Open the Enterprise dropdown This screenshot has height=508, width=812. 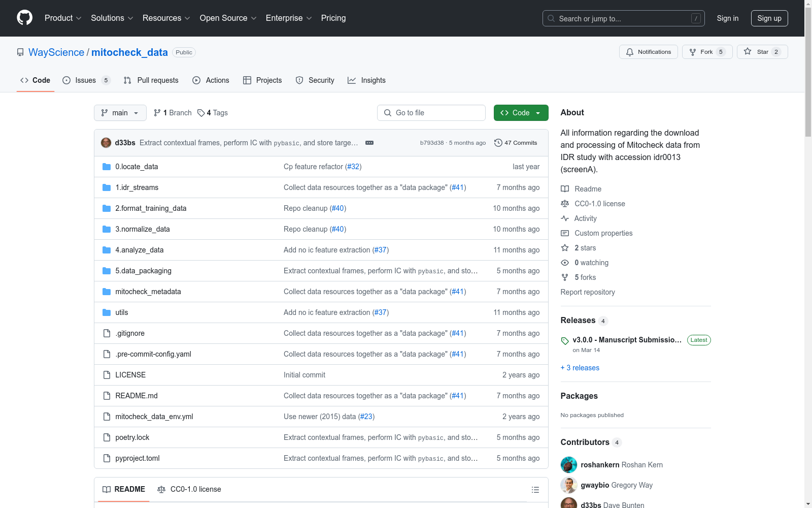pyautogui.click(x=289, y=18)
